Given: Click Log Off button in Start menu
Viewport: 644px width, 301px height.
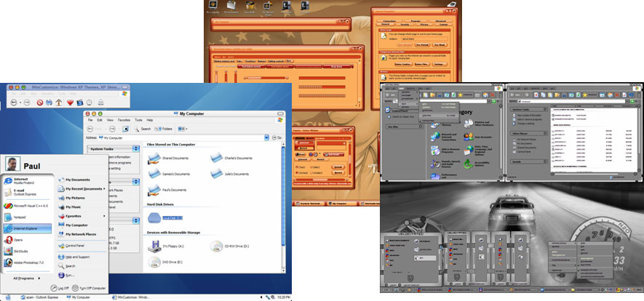Looking at the screenshot, I should pyautogui.click(x=60, y=288).
